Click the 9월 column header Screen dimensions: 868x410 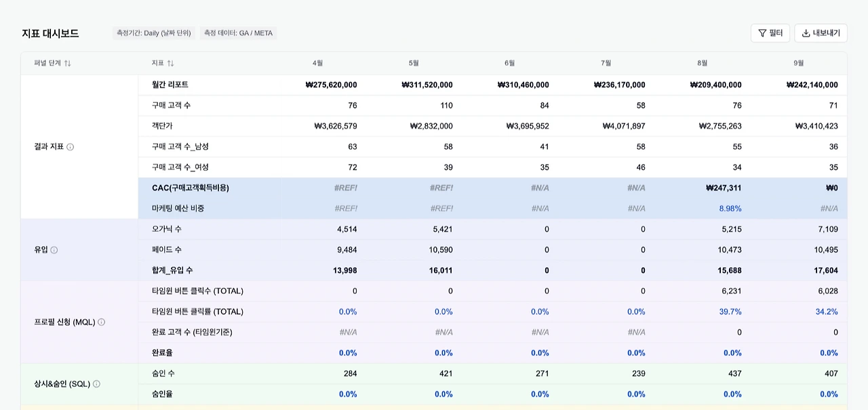799,63
